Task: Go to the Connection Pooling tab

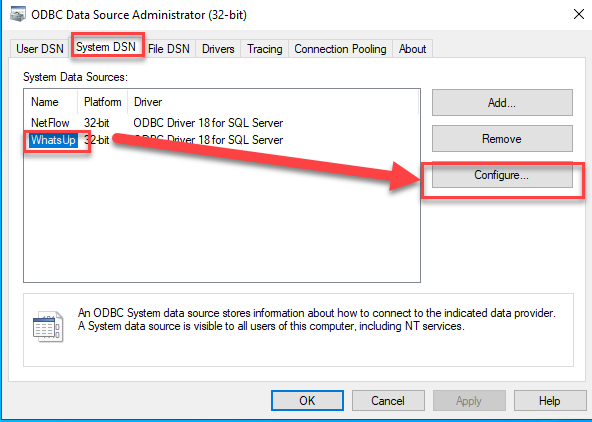Action: coord(340,49)
